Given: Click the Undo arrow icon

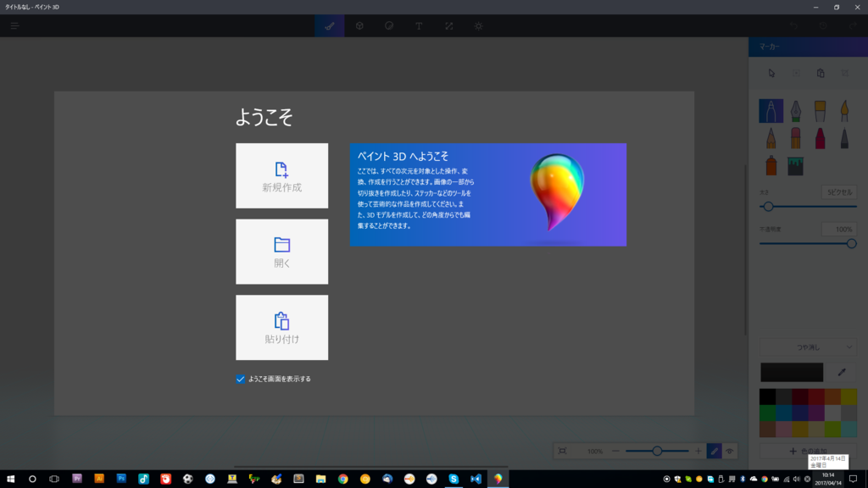Looking at the screenshot, I should 793,26.
